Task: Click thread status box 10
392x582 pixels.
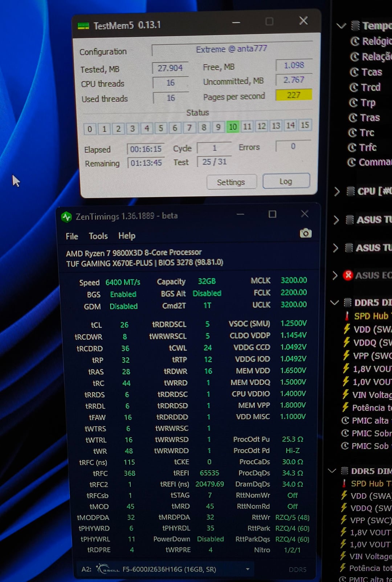Action: (233, 127)
